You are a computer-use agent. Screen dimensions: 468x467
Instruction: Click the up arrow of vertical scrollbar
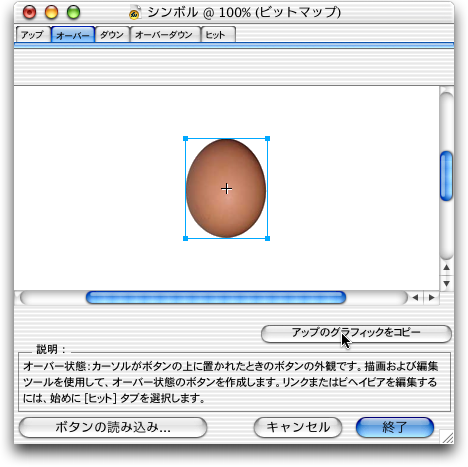coord(446,267)
